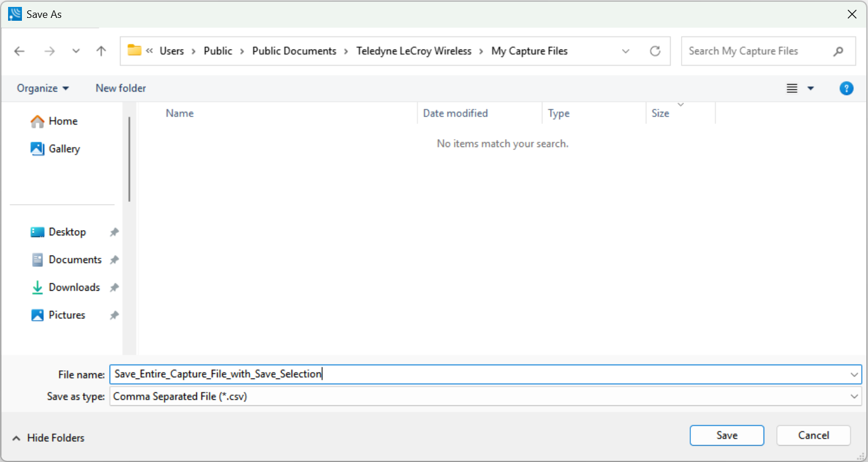Select Public in the breadcrumb path
Image resolution: width=868 pixels, height=462 pixels.
tap(218, 51)
